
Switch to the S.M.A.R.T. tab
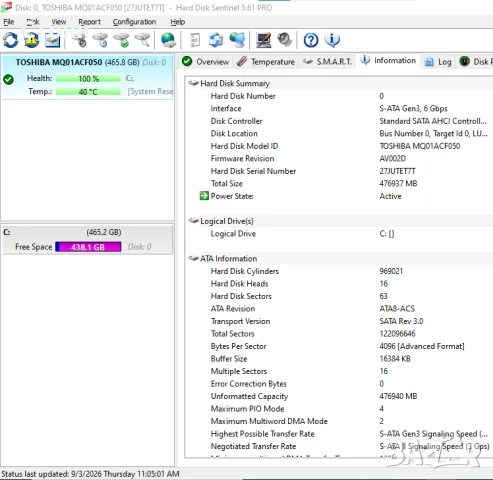327,62
